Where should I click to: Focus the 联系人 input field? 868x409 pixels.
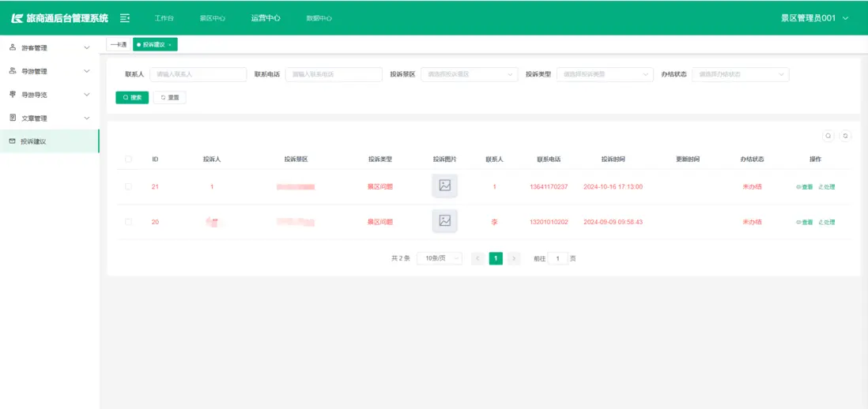tap(198, 74)
